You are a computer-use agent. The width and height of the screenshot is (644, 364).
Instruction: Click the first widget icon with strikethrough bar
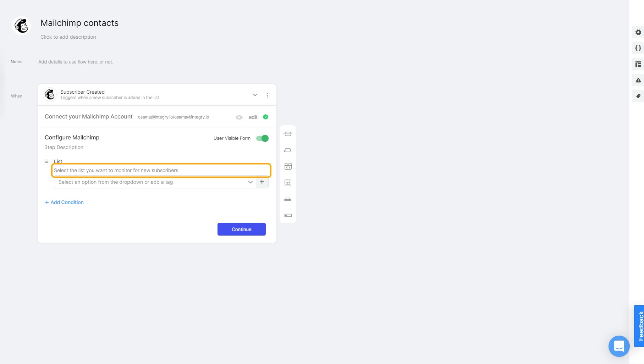click(x=288, y=134)
